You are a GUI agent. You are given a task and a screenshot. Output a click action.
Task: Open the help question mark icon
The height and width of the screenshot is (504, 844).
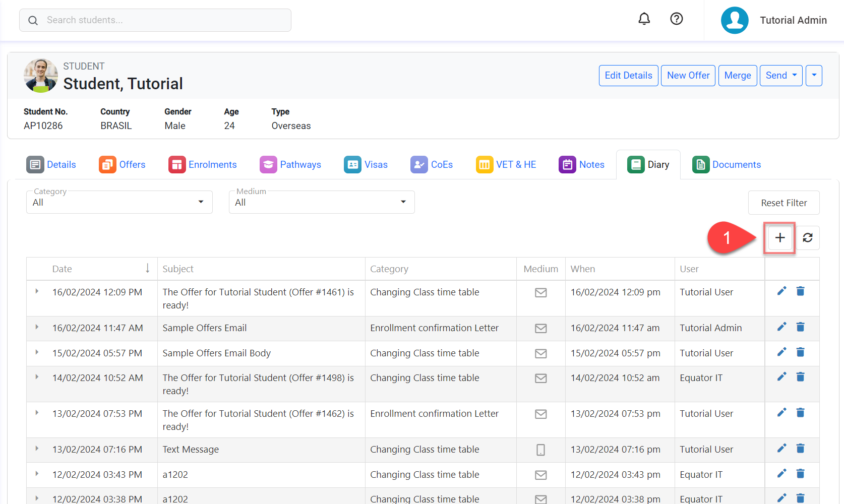click(676, 19)
